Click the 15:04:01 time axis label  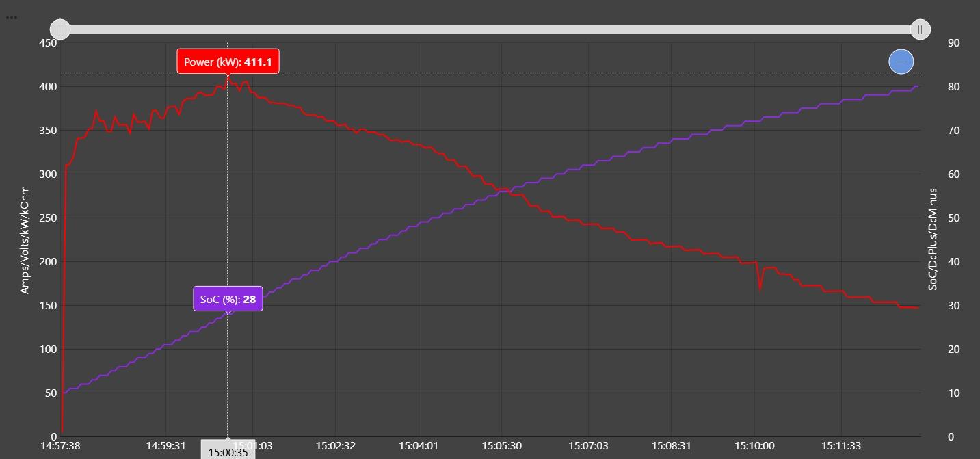418,446
